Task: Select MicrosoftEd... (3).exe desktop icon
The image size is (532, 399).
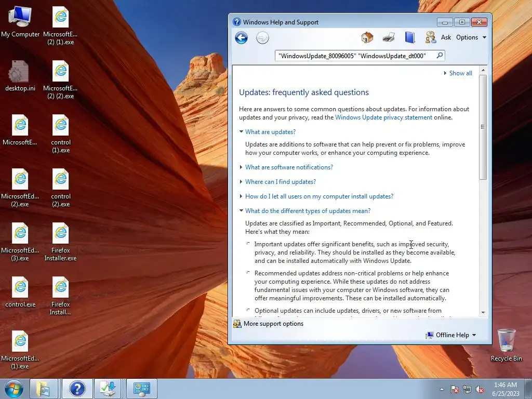Action: click(20, 242)
